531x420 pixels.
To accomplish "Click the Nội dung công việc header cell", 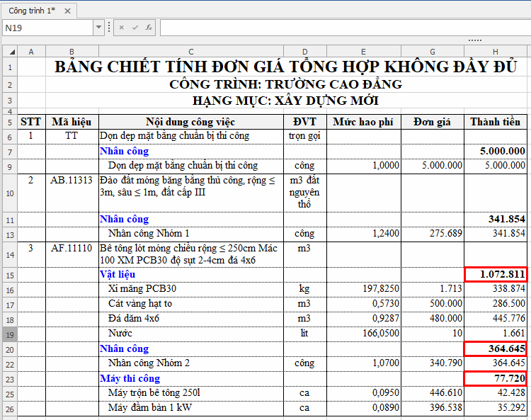I will click(191, 122).
